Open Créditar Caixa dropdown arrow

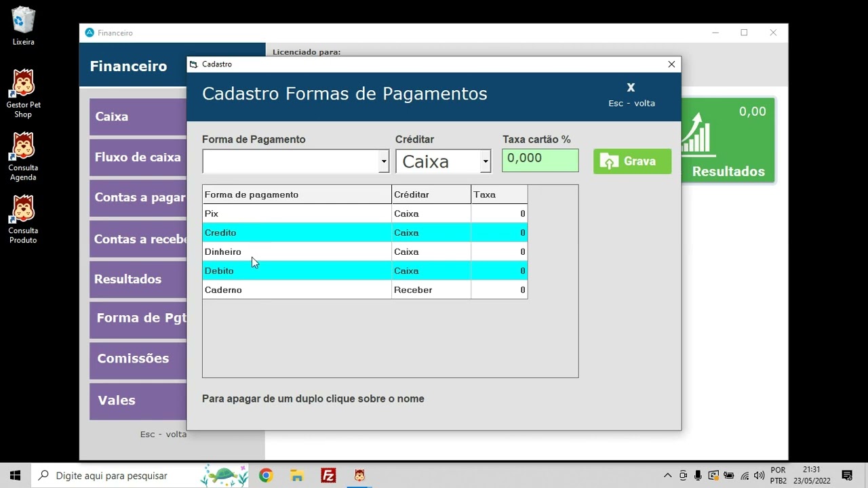[486, 161]
